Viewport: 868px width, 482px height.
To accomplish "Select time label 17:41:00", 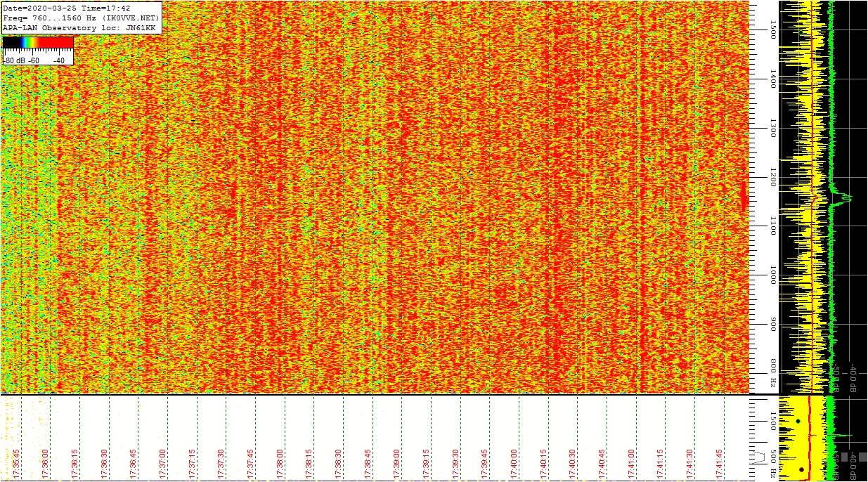I will (631, 463).
